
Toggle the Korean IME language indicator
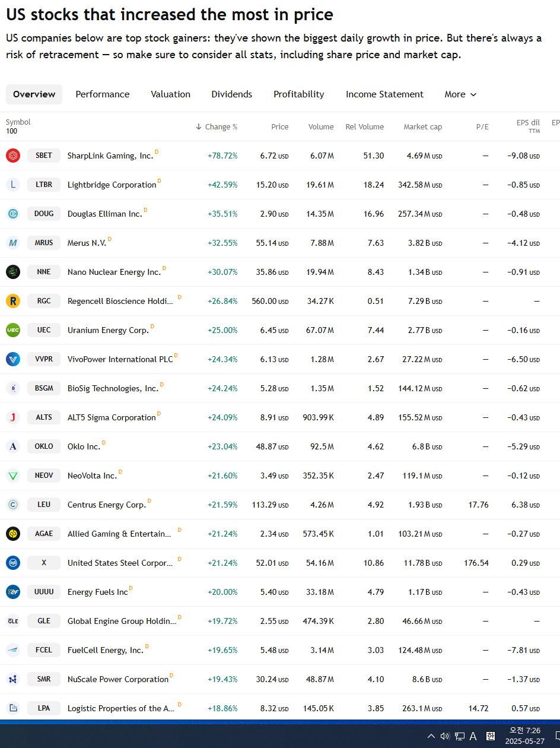[x=491, y=736]
